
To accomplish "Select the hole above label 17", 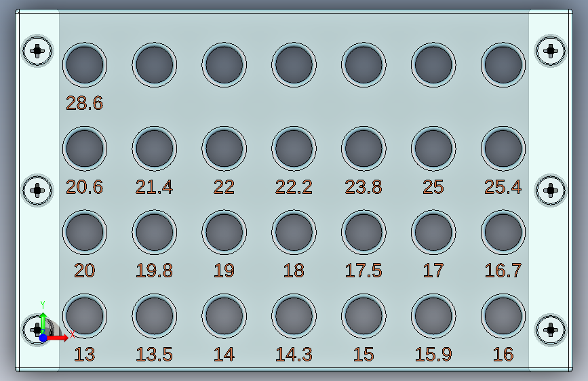I will tap(433, 232).
